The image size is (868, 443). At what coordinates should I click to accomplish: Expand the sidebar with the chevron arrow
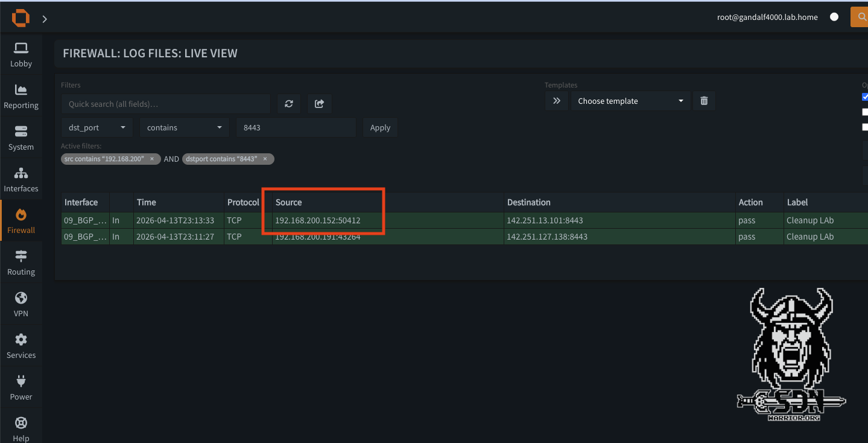tap(45, 19)
